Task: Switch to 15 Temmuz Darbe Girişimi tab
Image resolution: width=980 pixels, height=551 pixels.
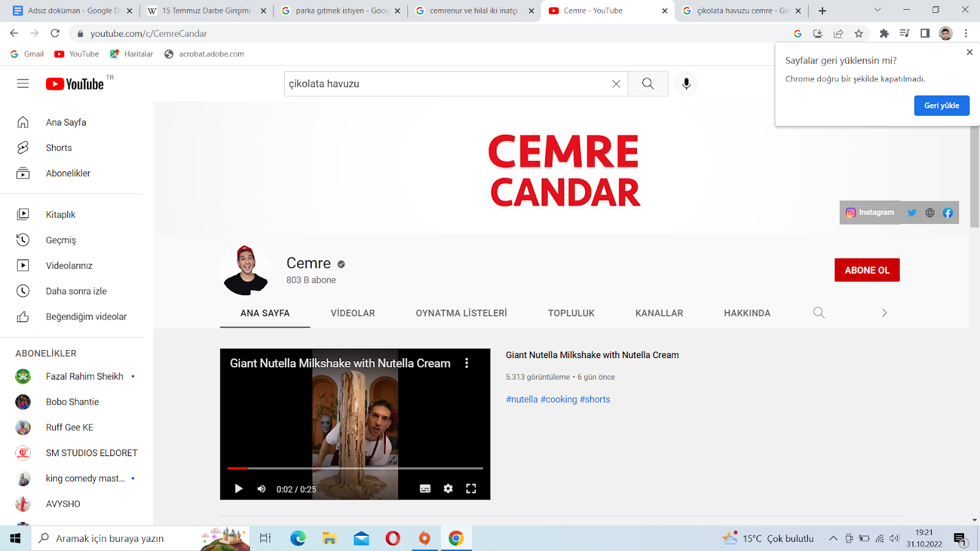Action: coord(206,11)
